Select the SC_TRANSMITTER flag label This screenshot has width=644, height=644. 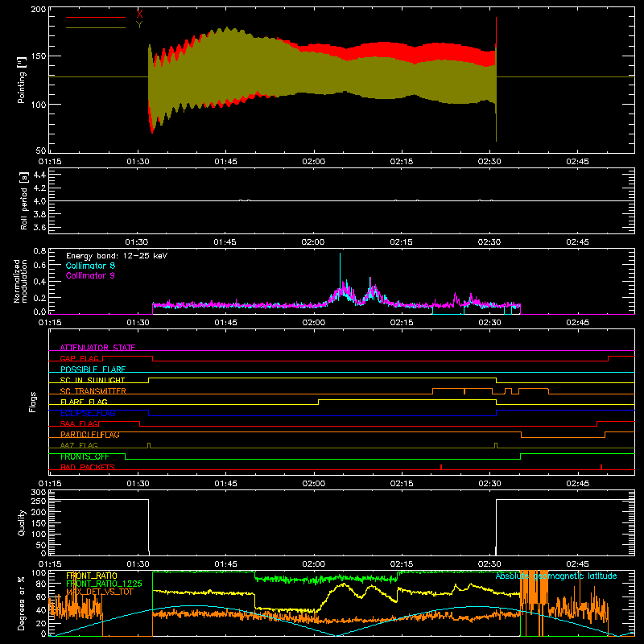93,390
